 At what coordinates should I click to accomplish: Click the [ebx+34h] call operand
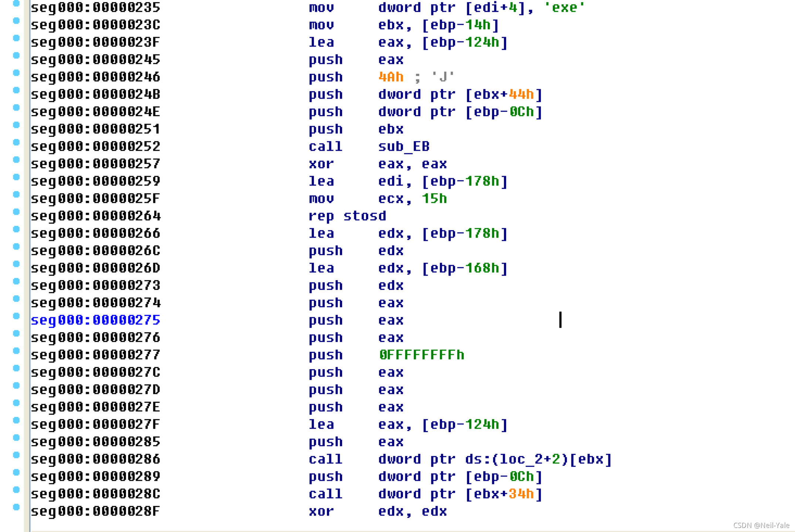503,494
